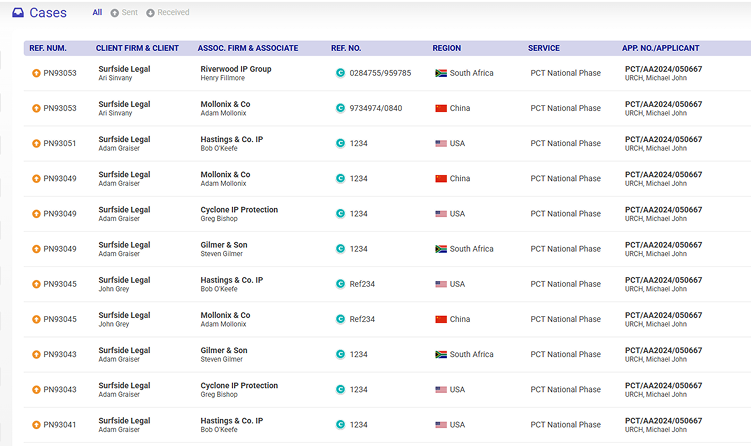The image size is (751, 446).
Task: Click the China flag in the 9734974/0840 row
Action: click(441, 108)
